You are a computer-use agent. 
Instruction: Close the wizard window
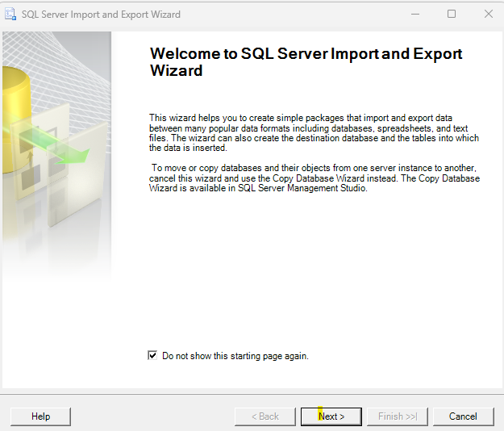click(489, 15)
